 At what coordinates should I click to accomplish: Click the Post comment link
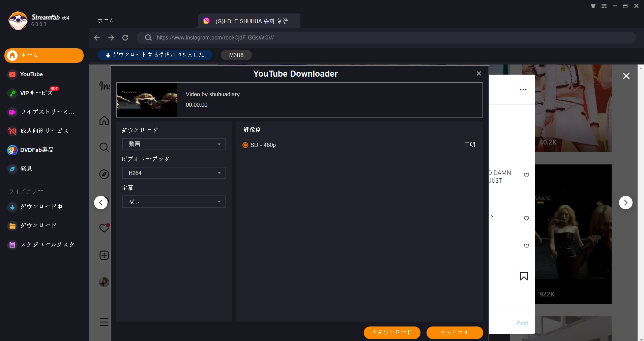coord(523,323)
